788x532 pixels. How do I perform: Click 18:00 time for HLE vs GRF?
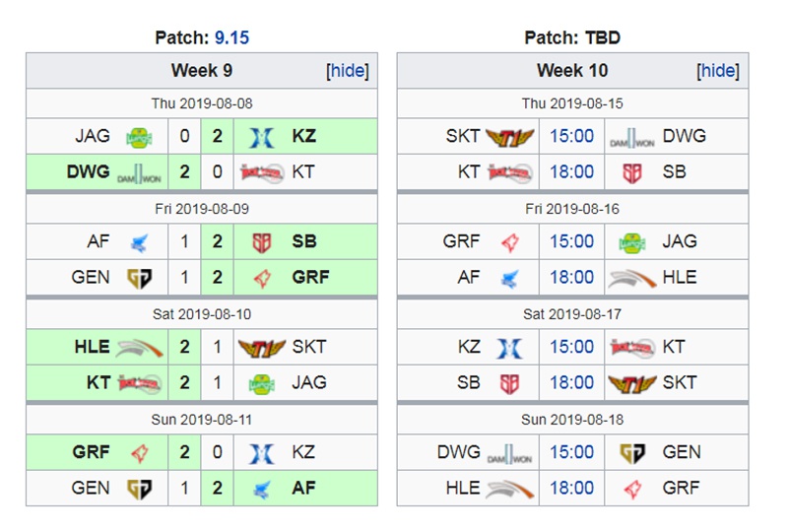tap(571, 488)
